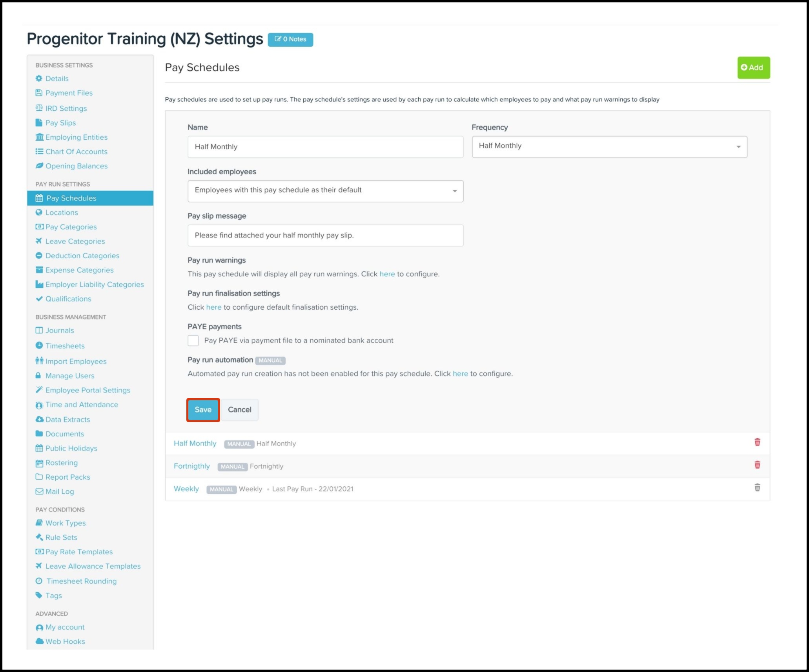Click 'here' link to configure pay run automation
The image size is (809, 672).
pyautogui.click(x=460, y=374)
